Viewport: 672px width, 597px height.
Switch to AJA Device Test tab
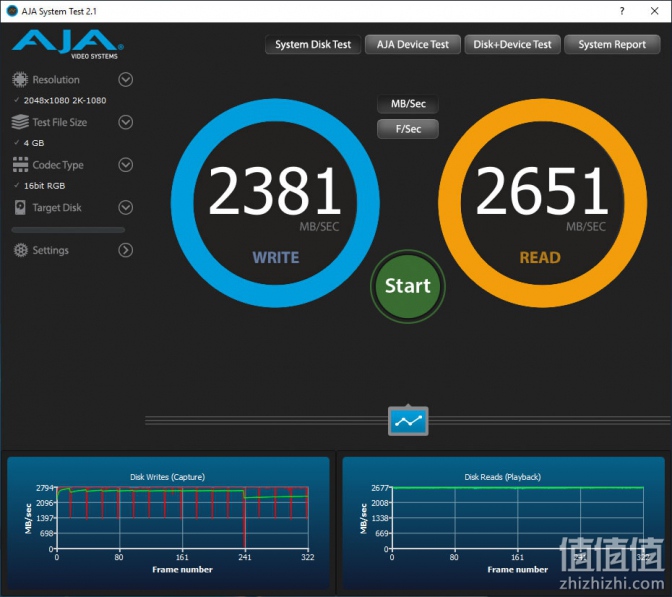click(413, 45)
